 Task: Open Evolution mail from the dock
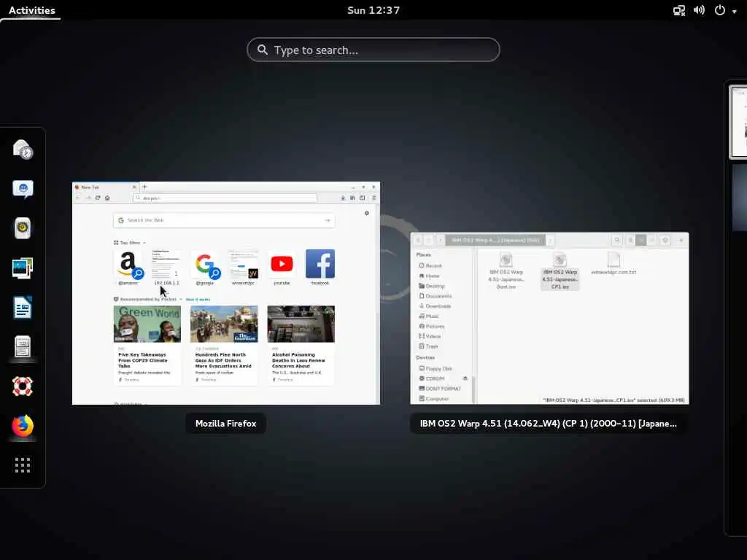pyautogui.click(x=23, y=149)
